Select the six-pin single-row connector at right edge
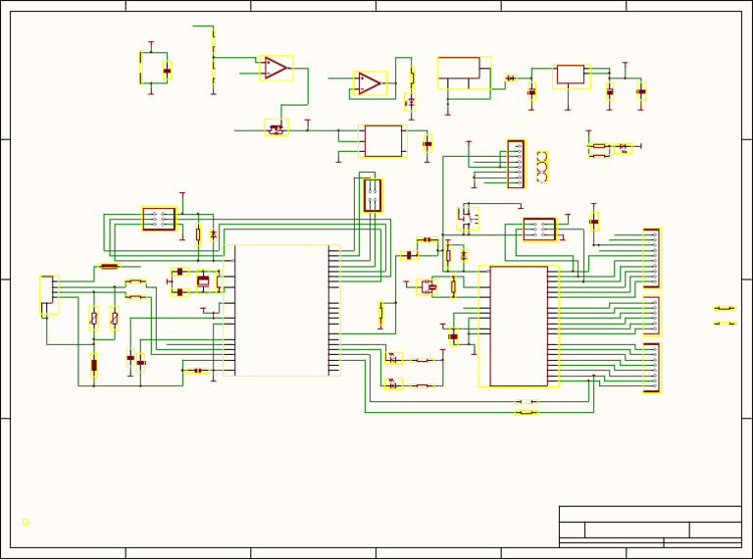753x560 pixels. click(x=652, y=315)
